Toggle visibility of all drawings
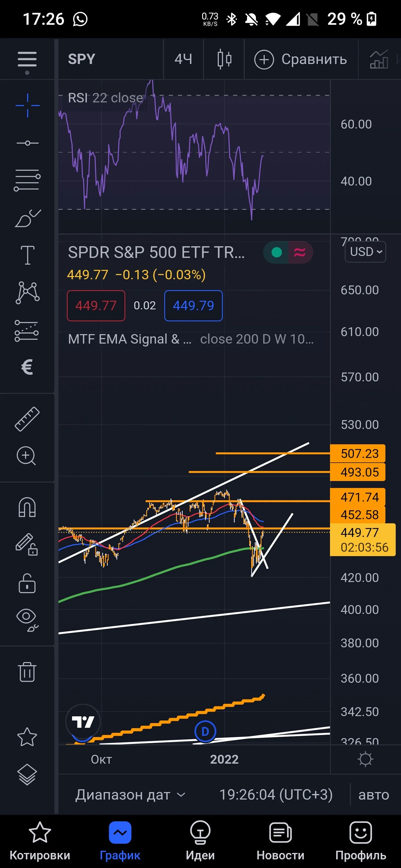The height and width of the screenshot is (868, 401). pyautogui.click(x=27, y=620)
